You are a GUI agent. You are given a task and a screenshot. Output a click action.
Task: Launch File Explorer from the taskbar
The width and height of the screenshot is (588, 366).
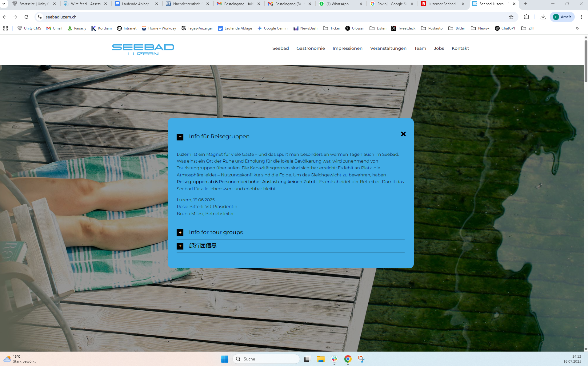coord(321,359)
